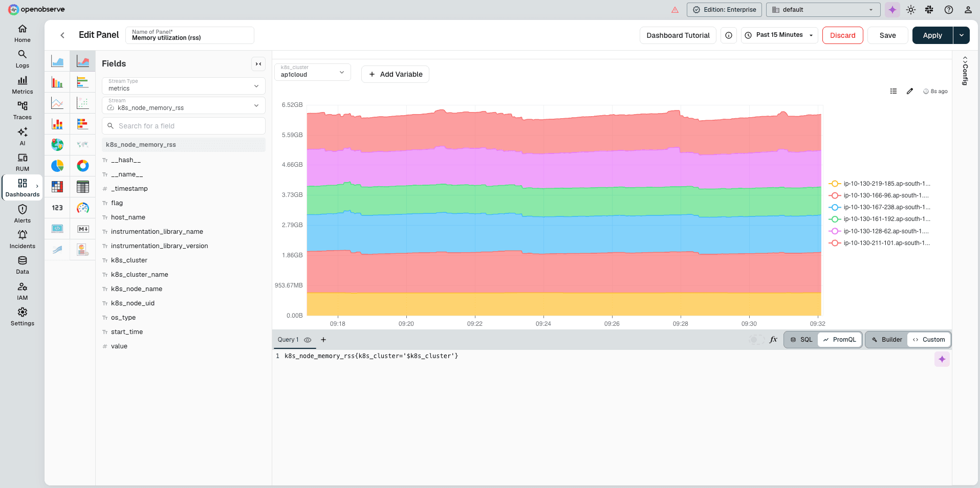Expand the Apply button dropdown arrow

962,35
